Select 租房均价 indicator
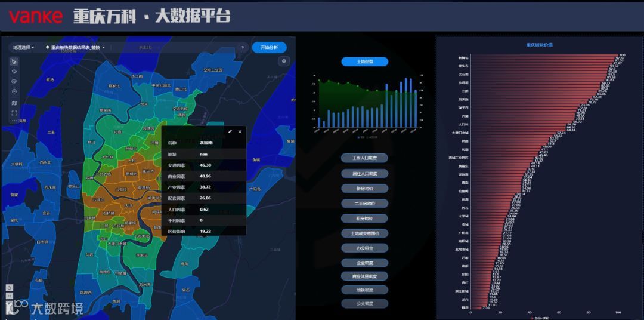644x320 pixels. tap(365, 218)
